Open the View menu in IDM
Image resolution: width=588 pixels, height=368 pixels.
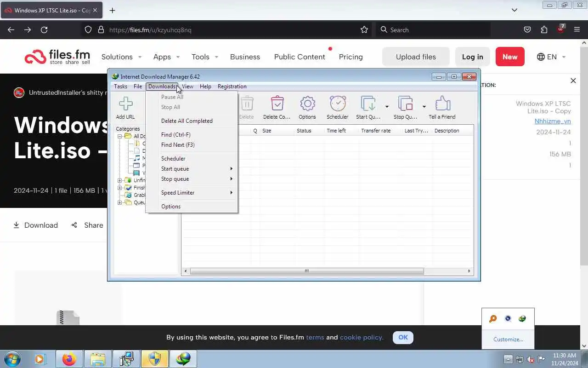pos(187,86)
